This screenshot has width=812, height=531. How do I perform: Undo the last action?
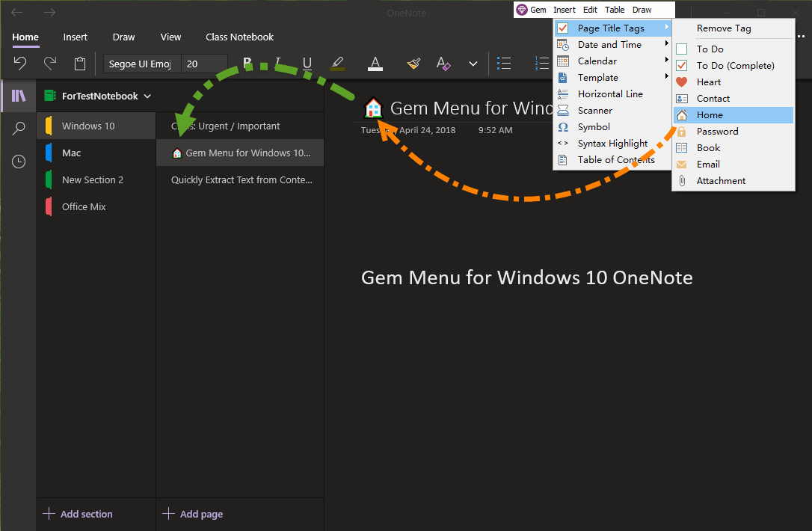click(x=19, y=64)
